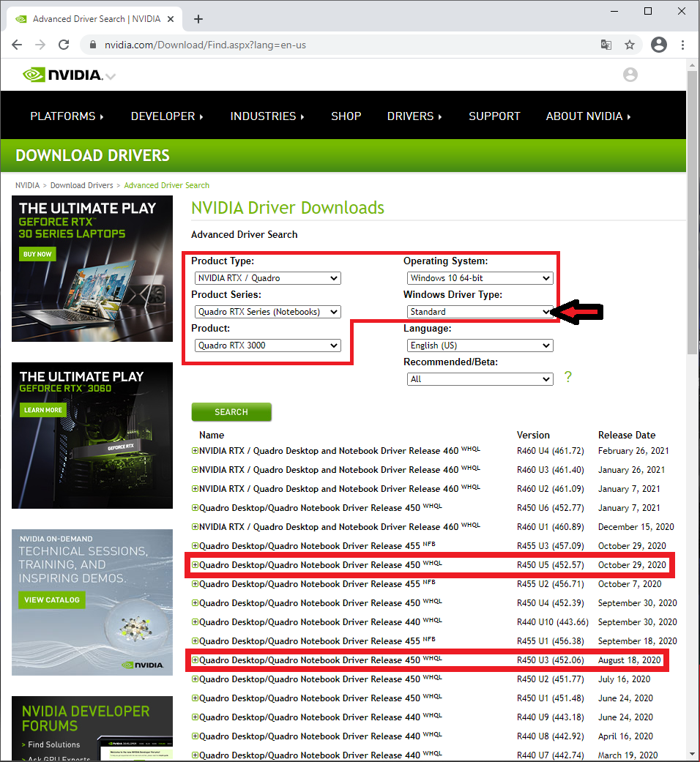This screenshot has width=700, height=762.
Task: Expand R460 U2 (461.09) driver row
Action: tap(195, 488)
